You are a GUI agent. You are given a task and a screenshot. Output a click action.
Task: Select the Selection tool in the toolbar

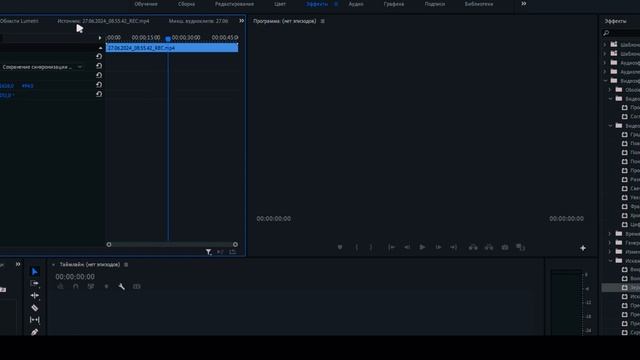click(35, 272)
